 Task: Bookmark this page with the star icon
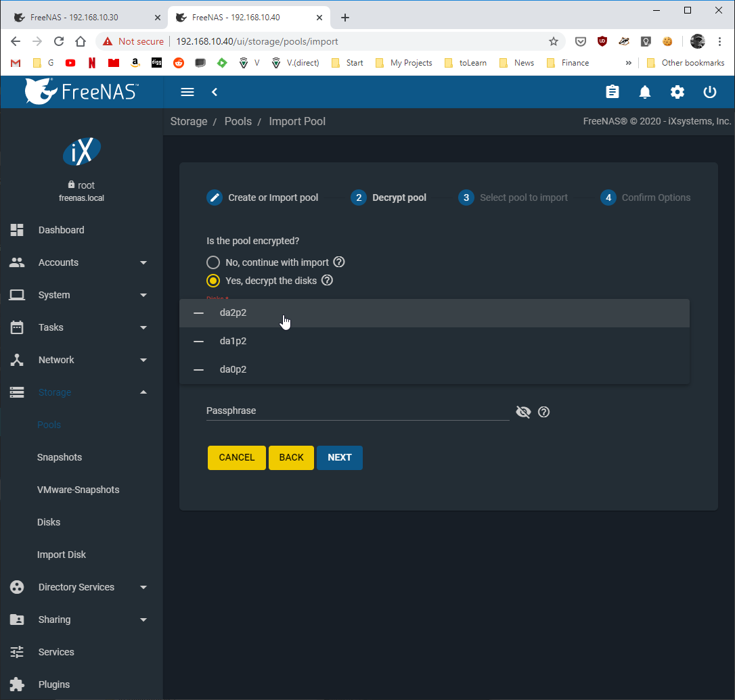point(554,41)
